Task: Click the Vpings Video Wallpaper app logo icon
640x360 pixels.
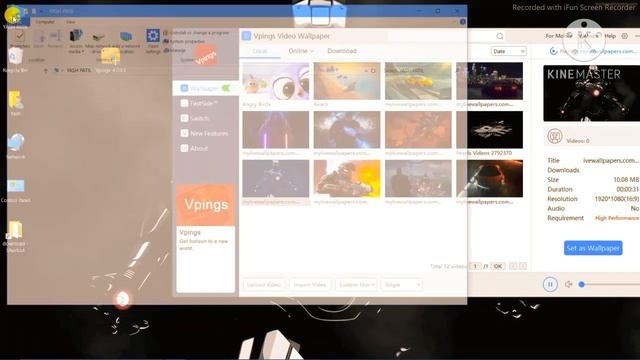Action: (x=246, y=36)
